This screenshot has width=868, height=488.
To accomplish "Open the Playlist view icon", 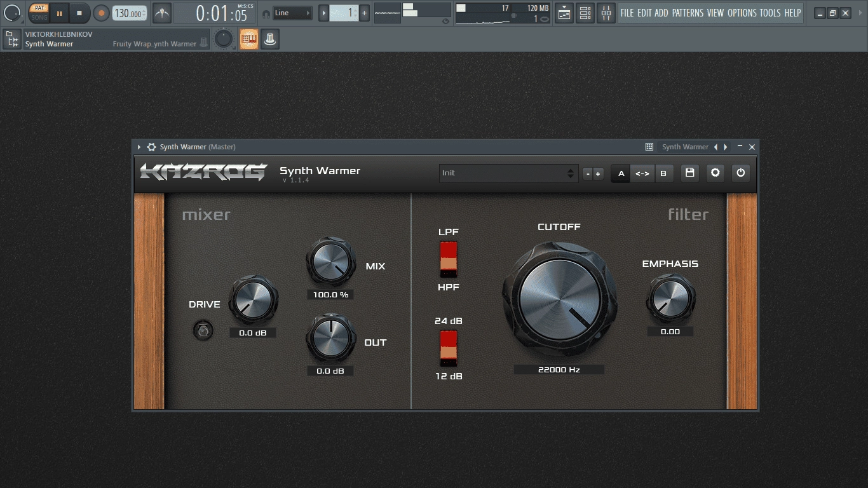I will 564,13.
